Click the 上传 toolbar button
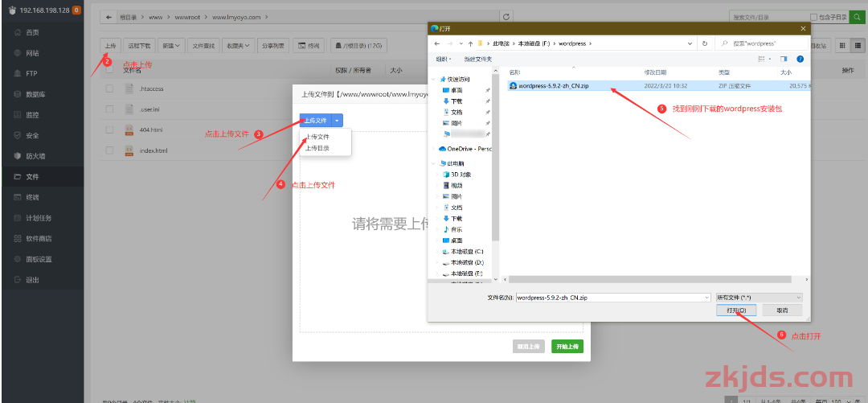The height and width of the screenshot is (403, 868). [x=110, y=46]
